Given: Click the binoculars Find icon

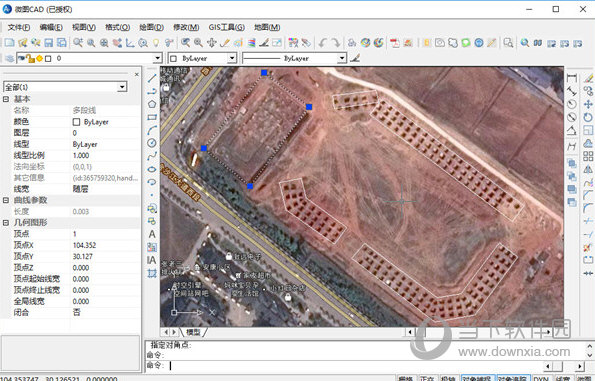Looking at the screenshot, I should 538,43.
